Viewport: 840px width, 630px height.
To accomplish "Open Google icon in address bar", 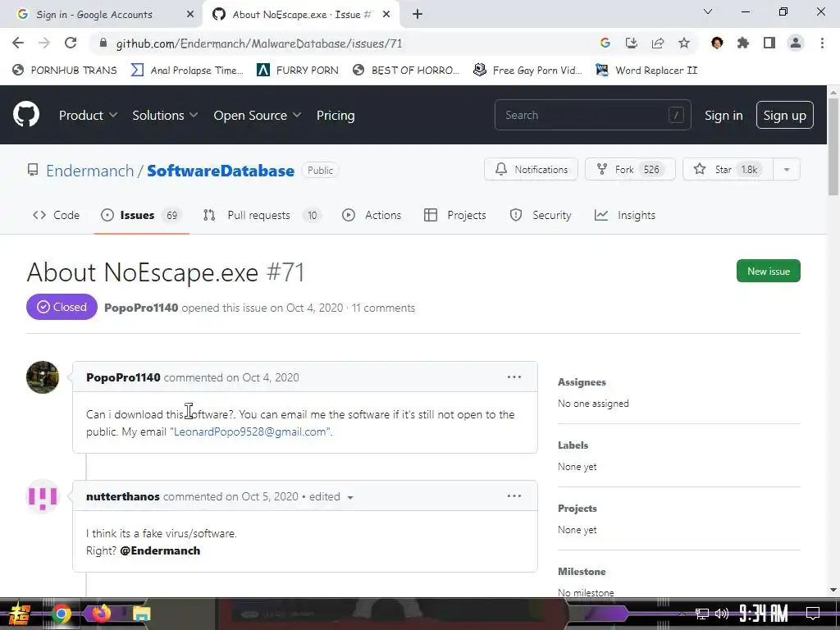I will click(x=605, y=43).
